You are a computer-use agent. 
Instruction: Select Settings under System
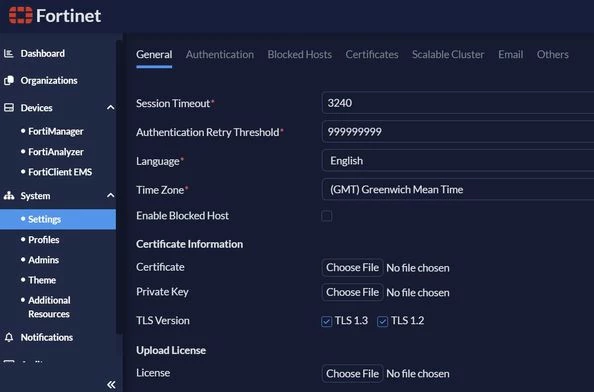(58, 219)
